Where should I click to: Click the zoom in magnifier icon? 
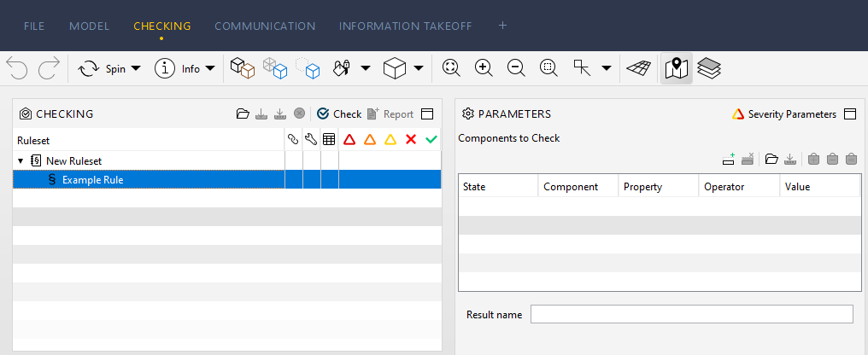tap(484, 69)
